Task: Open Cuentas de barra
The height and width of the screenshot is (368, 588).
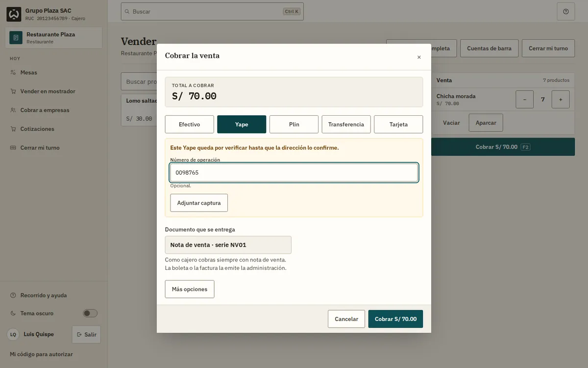Action: point(489,49)
